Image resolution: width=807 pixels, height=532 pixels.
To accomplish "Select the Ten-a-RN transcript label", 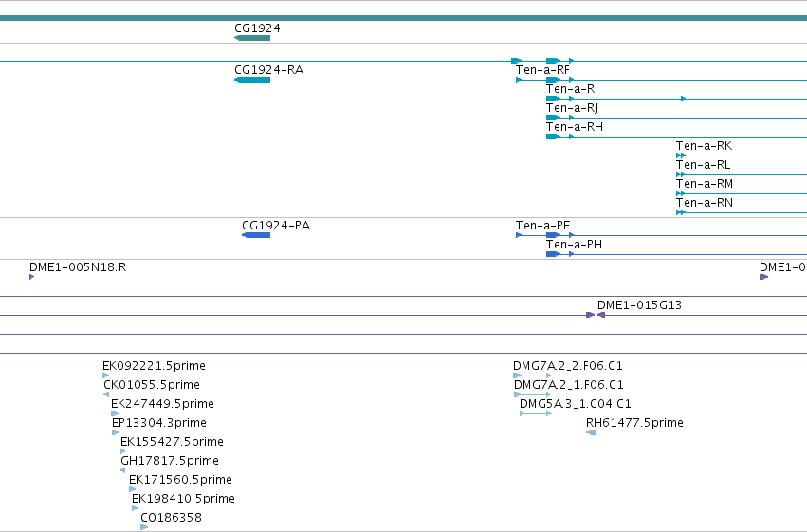I will (705, 203).
